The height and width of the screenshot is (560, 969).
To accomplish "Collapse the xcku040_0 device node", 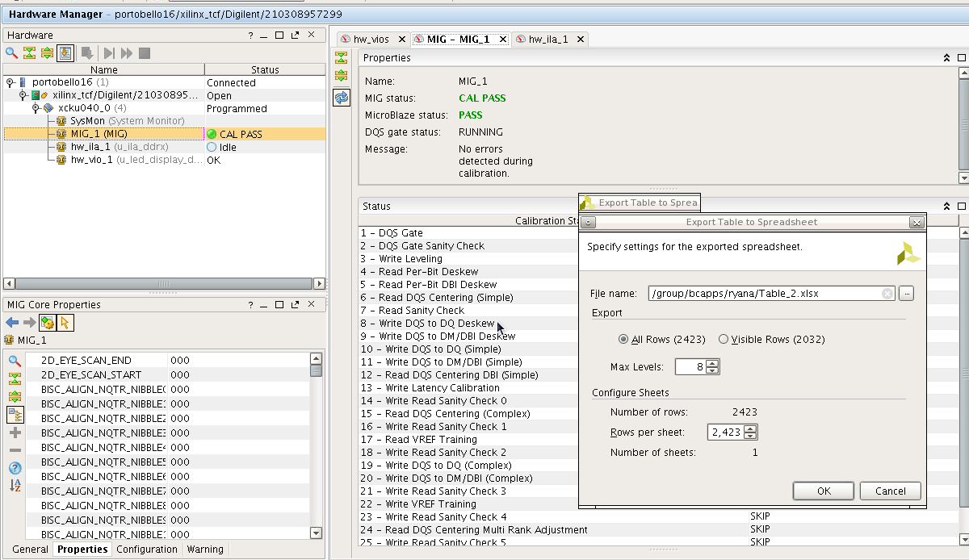I will pos(36,108).
